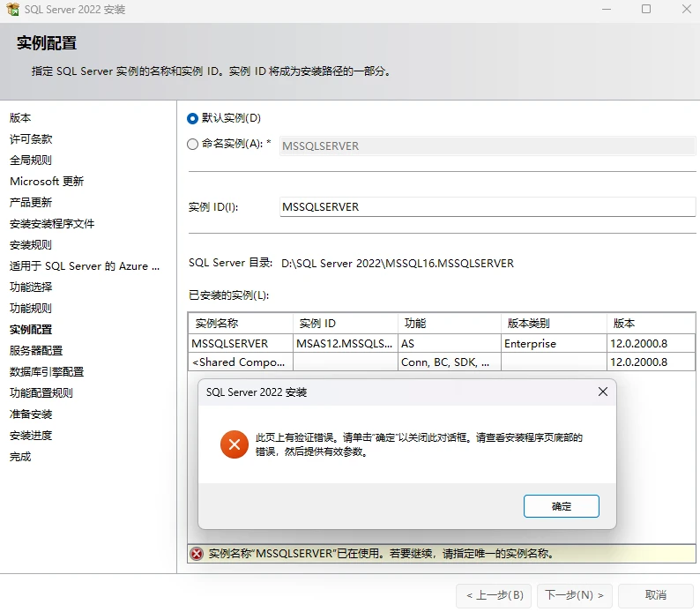Select the bold 实例配置 sidebar step
Image resolution: width=700 pixels, height=612 pixels.
pyautogui.click(x=31, y=330)
